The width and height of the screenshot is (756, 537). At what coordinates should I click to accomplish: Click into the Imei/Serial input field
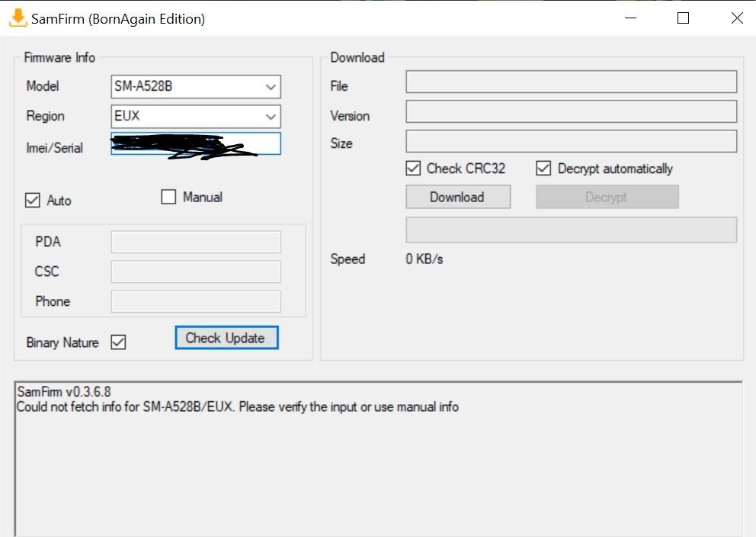196,143
